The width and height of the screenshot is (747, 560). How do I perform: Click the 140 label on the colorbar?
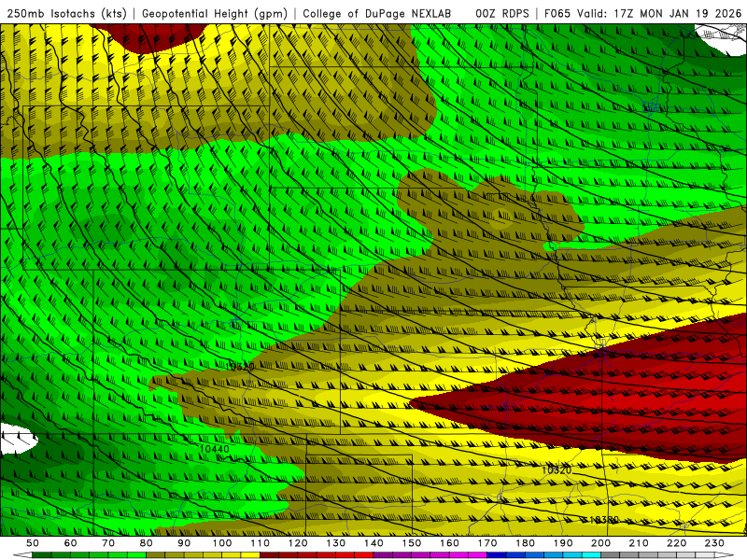pos(373,543)
